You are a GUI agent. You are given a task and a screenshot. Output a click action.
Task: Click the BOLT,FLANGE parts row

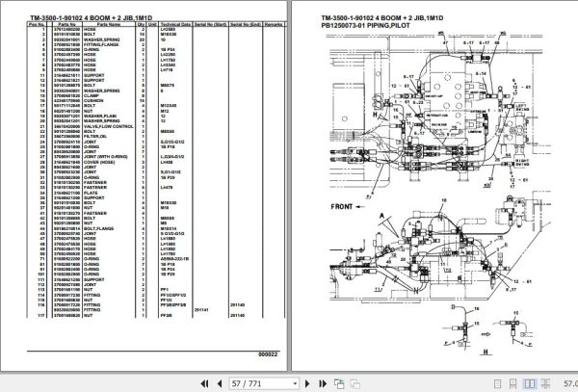(155, 228)
